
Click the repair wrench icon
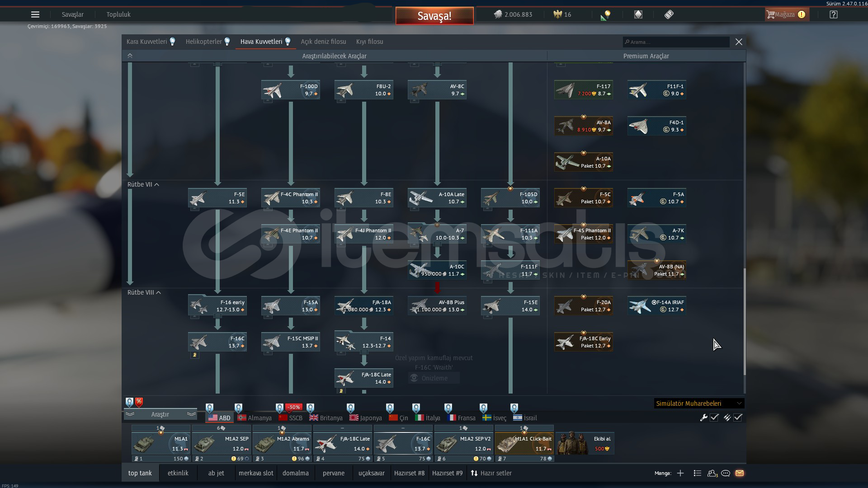[x=703, y=418]
